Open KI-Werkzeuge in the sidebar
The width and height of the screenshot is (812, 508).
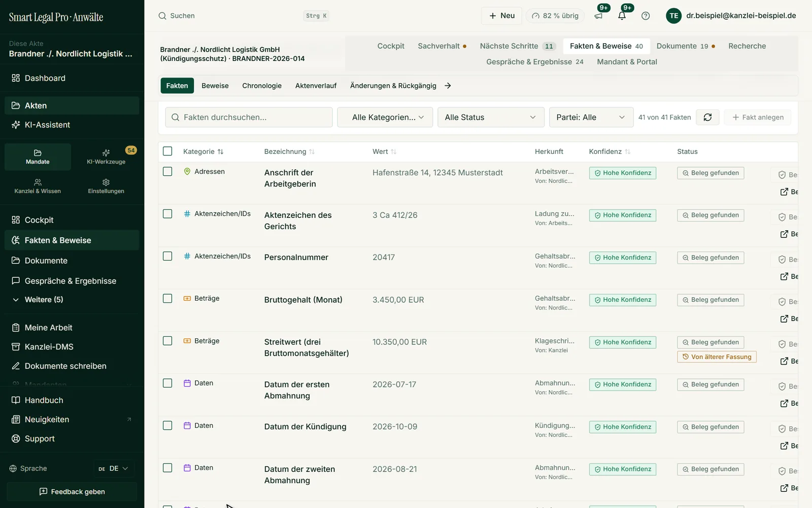click(106, 156)
